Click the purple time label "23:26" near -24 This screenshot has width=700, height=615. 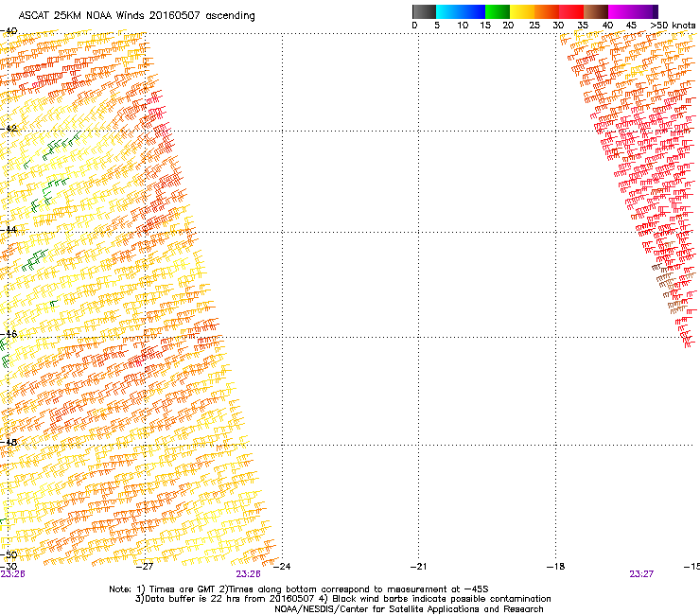click(x=248, y=574)
